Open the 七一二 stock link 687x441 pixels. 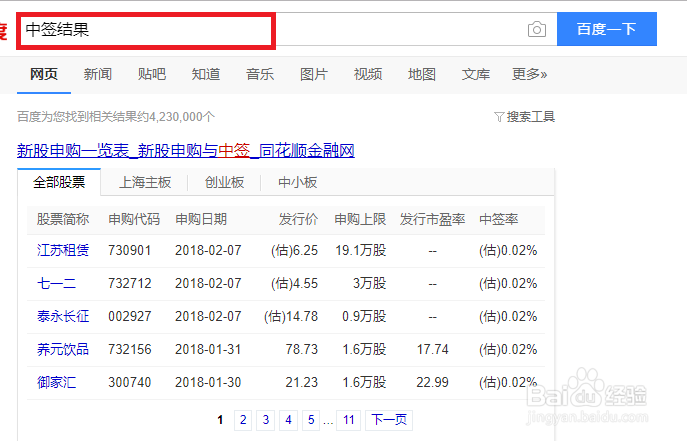click(x=57, y=283)
